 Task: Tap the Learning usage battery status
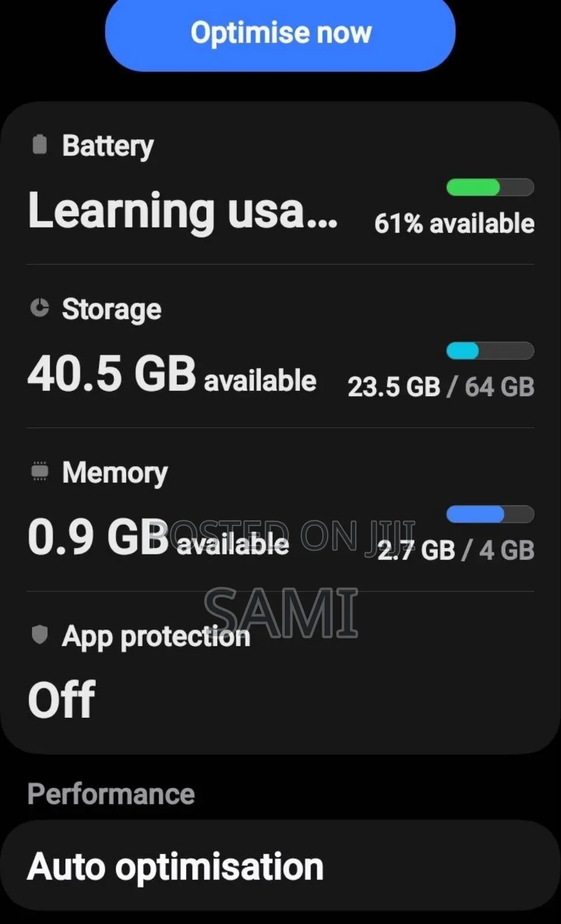(x=183, y=210)
